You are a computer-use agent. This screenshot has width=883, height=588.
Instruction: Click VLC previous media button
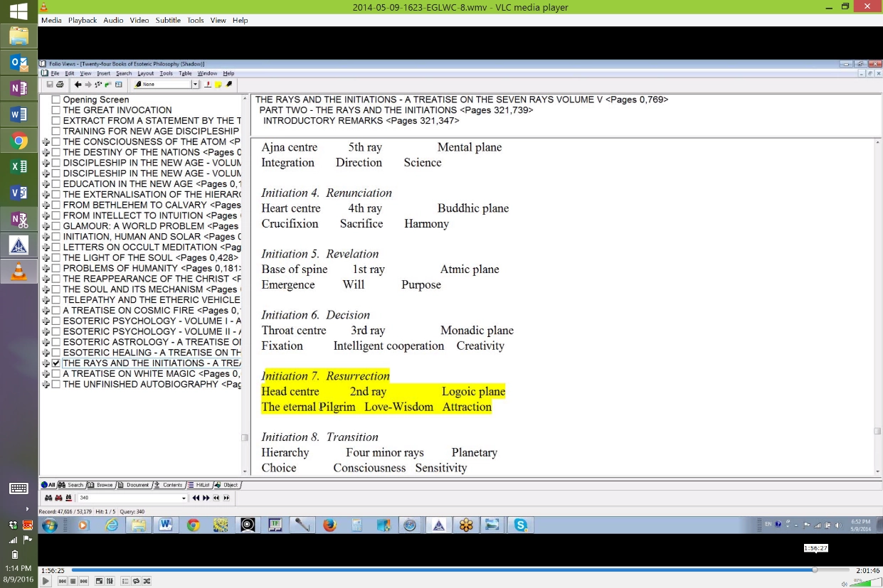click(63, 581)
